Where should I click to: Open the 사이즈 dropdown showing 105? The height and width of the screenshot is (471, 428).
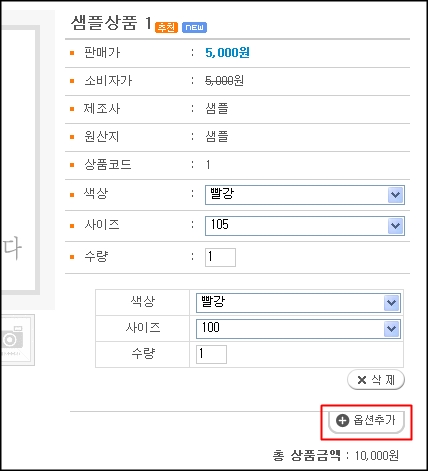305,226
